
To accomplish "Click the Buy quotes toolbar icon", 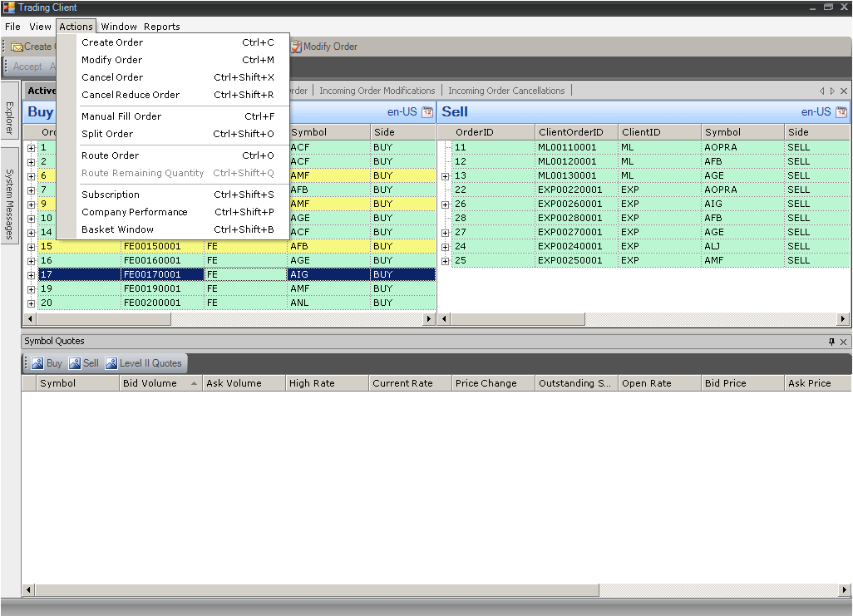I will (37, 363).
